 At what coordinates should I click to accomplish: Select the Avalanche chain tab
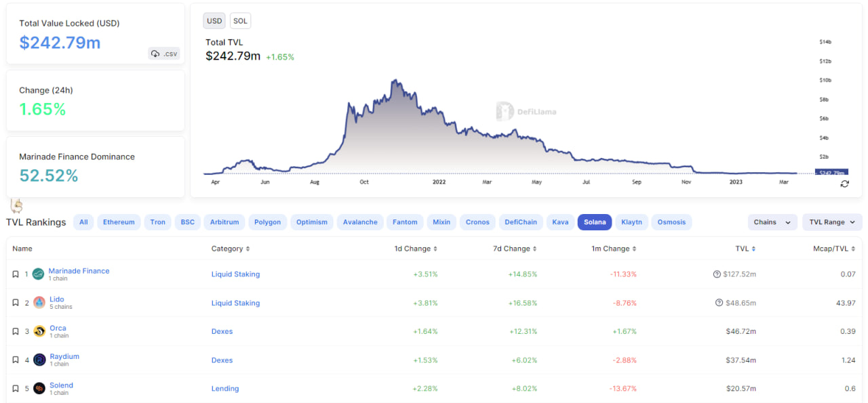pos(360,222)
